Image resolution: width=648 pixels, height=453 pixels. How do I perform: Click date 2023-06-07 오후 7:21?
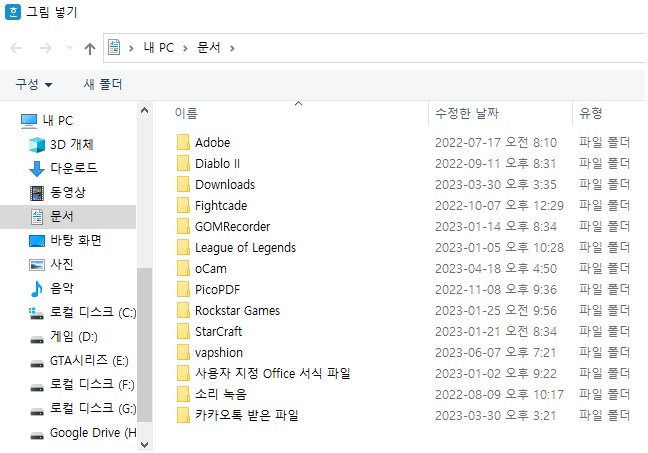point(496,353)
